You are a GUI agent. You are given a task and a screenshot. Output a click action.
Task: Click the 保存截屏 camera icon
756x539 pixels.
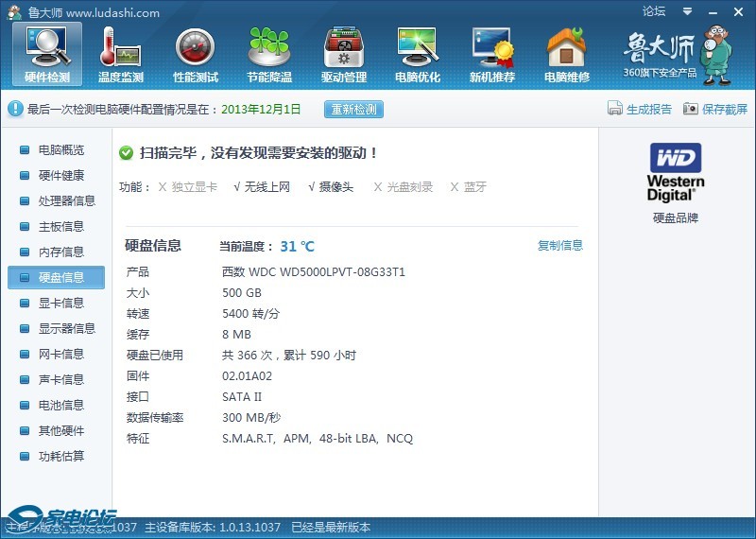[691, 109]
